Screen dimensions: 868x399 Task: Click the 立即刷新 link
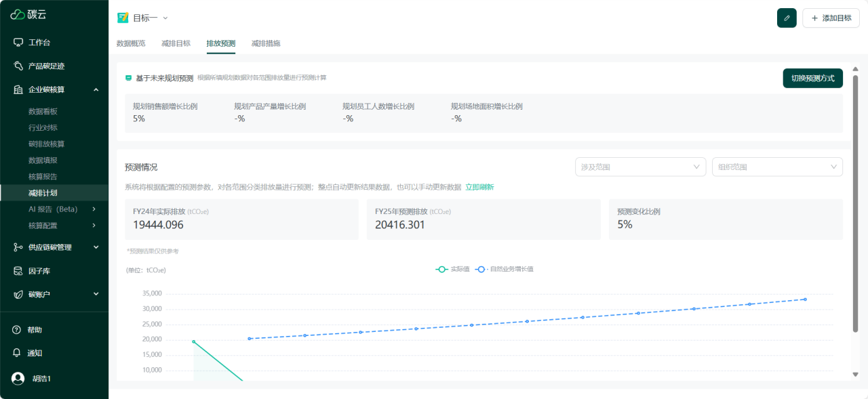pyautogui.click(x=479, y=187)
